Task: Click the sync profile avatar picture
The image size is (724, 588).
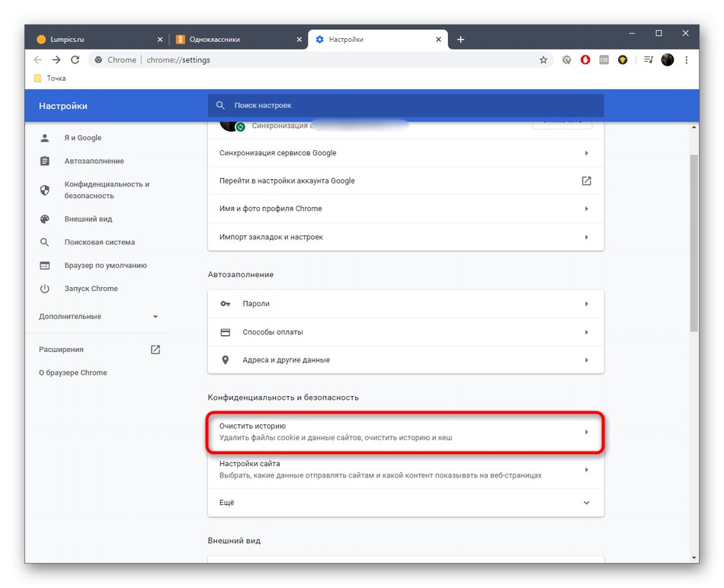Action: coord(231,126)
